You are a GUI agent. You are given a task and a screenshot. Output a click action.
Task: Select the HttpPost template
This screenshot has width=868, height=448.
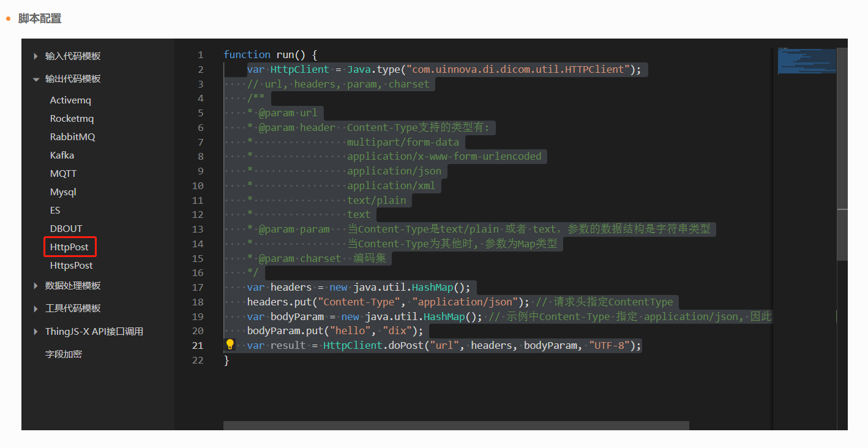click(70, 247)
